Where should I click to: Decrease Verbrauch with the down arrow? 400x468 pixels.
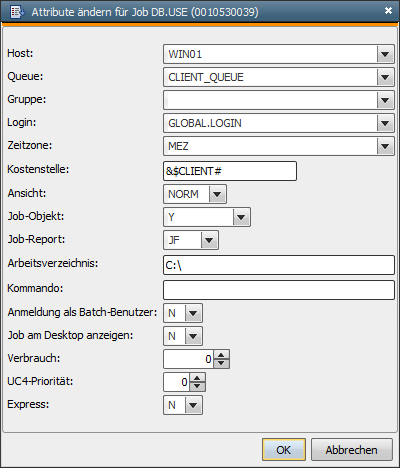pyautogui.click(x=221, y=363)
